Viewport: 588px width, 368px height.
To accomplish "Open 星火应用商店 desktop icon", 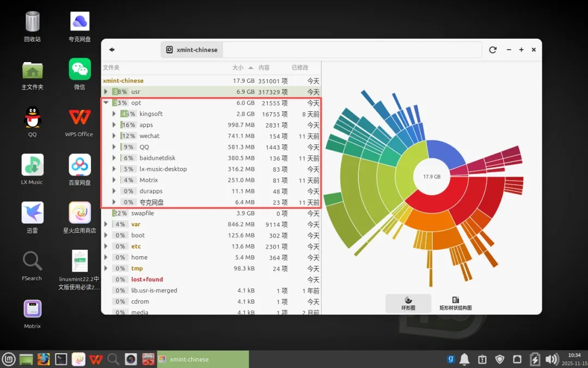I will click(79, 217).
